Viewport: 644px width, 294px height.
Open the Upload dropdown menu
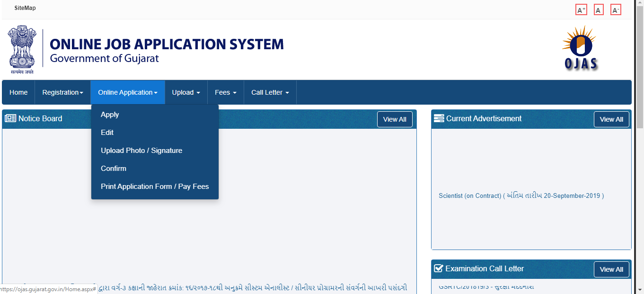[x=185, y=92]
